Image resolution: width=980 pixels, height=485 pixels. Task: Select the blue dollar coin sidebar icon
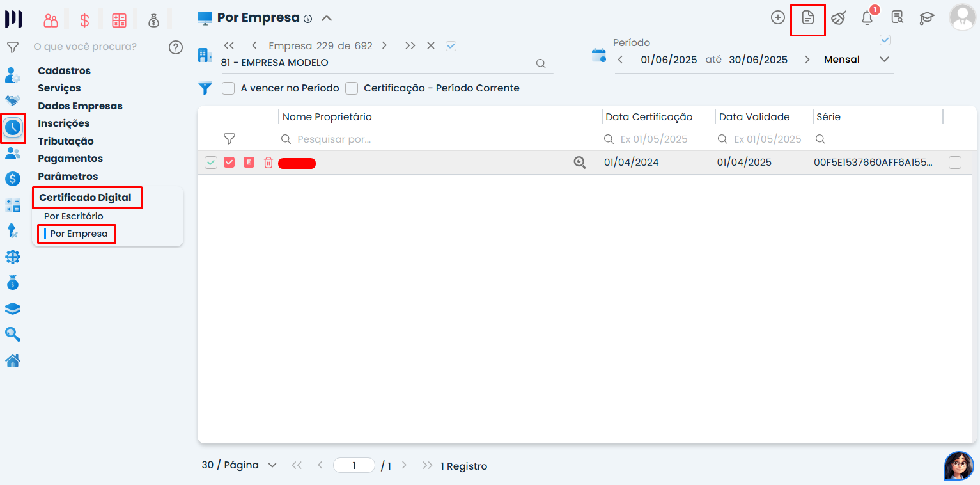tap(13, 179)
